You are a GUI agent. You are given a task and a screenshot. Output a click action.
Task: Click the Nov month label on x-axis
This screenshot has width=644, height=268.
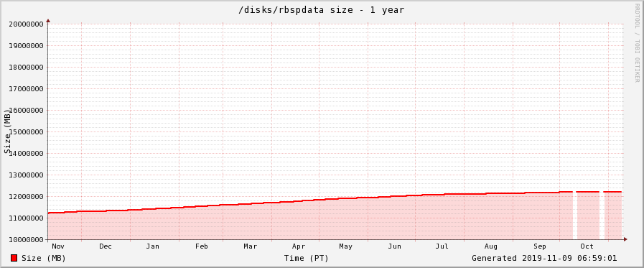pyautogui.click(x=58, y=246)
